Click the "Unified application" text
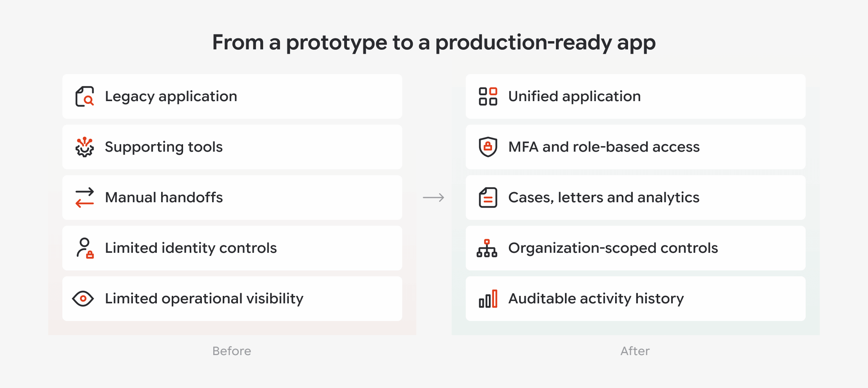868x388 pixels. (x=575, y=96)
